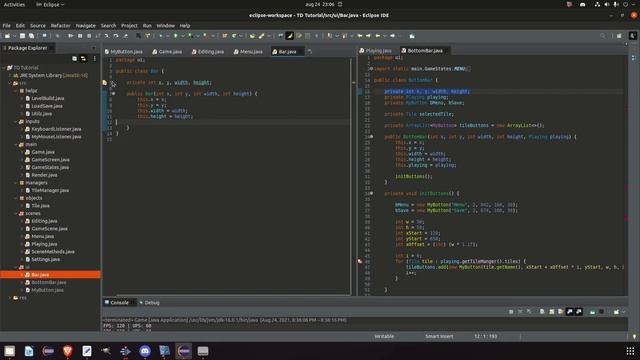Click the Search flashlight toolbar icon
Image resolution: width=640 pixels, height=360 pixels.
click(262, 36)
